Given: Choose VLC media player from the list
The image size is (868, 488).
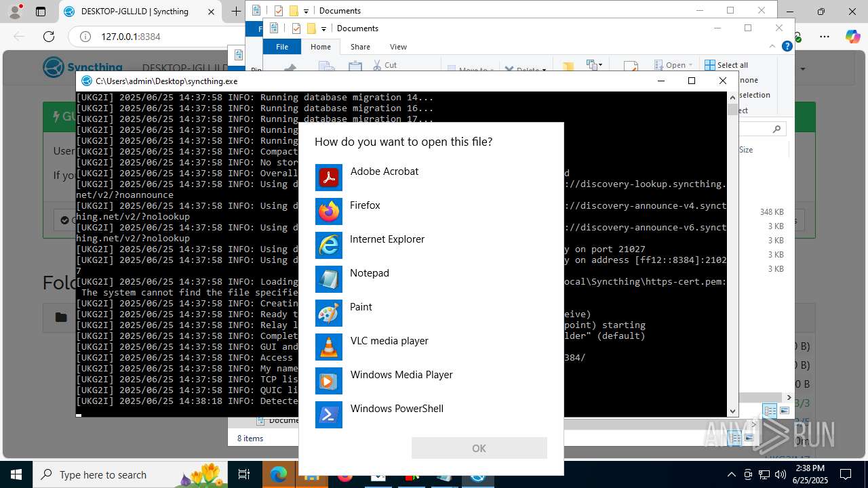Looking at the screenshot, I should [431, 347].
